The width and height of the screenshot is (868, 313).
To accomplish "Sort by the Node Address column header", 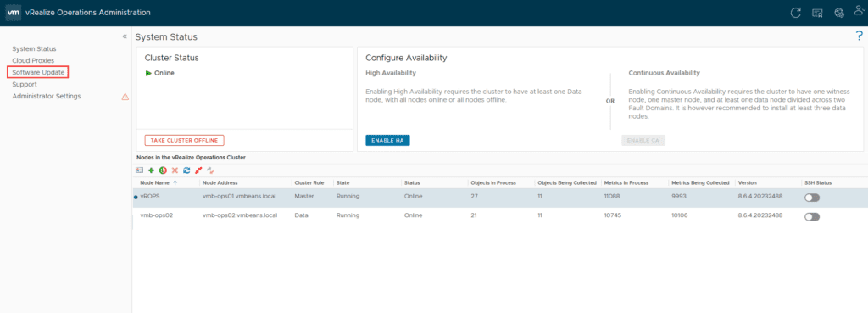I will point(220,182).
